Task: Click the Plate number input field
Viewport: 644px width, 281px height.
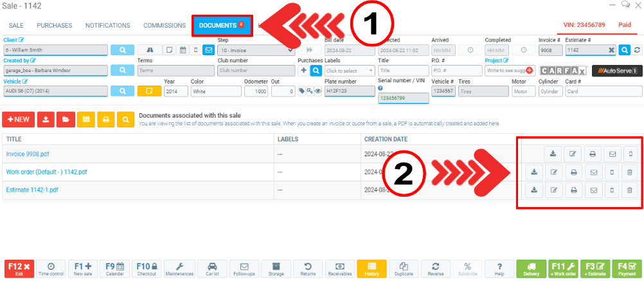Action: [x=349, y=91]
